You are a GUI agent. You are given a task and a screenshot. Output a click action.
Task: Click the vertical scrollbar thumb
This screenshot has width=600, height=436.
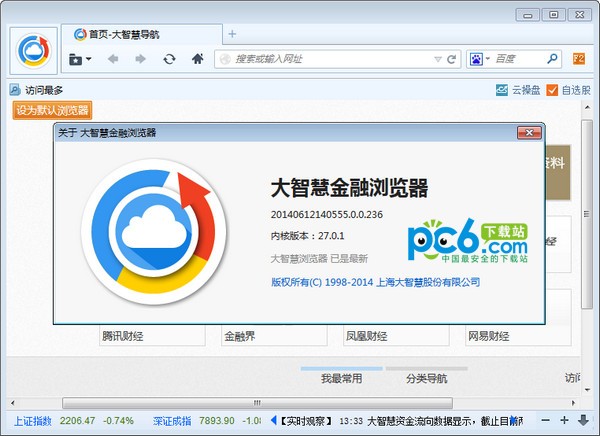click(x=587, y=214)
